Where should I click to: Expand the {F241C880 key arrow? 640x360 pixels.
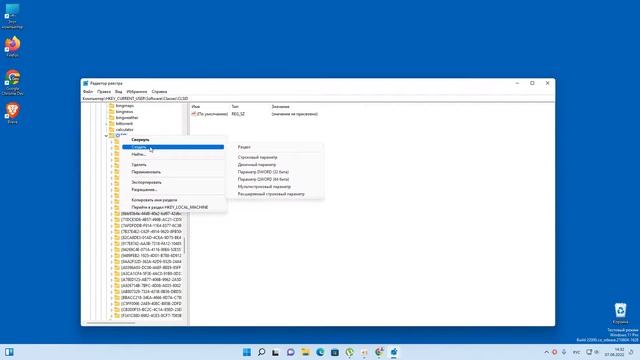tap(111, 316)
